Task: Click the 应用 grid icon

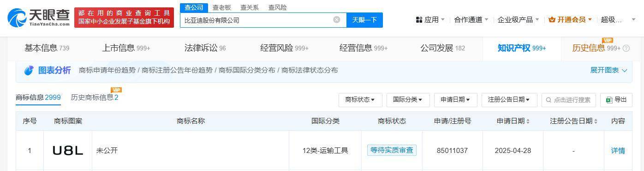Action: (x=419, y=19)
